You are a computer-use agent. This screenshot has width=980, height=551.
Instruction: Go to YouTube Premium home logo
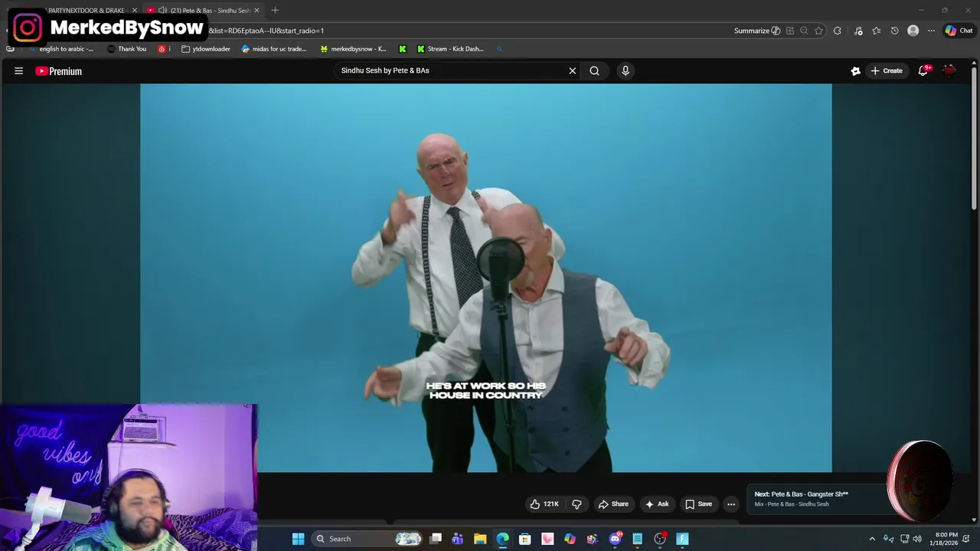(58, 71)
